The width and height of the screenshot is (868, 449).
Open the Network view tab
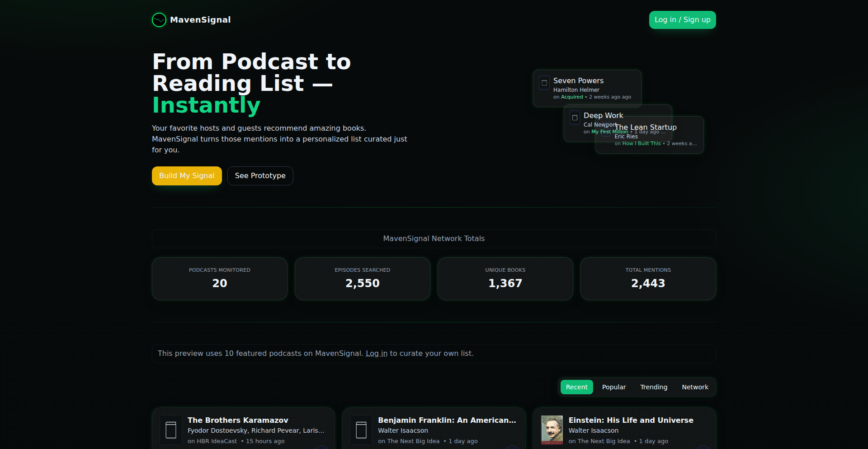(695, 387)
